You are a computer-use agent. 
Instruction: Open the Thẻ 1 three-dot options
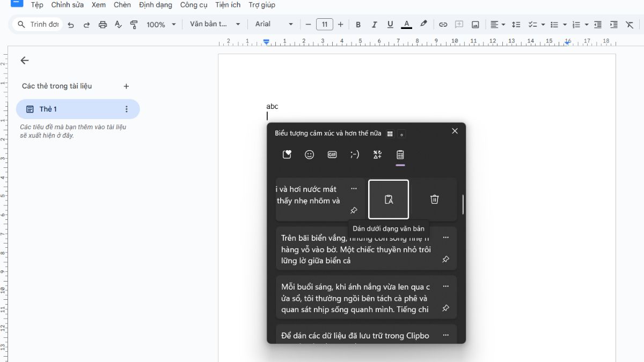click(127, 109)
